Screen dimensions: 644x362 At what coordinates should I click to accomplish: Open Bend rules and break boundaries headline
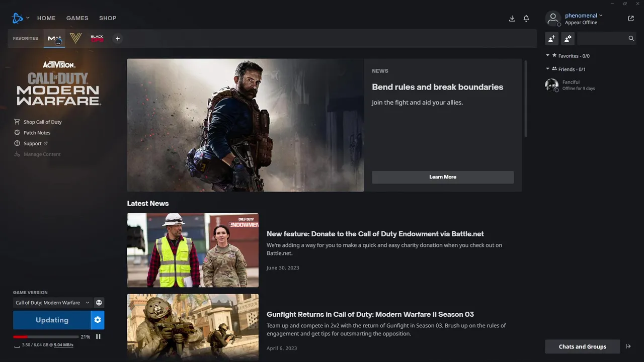click(438, 87)
